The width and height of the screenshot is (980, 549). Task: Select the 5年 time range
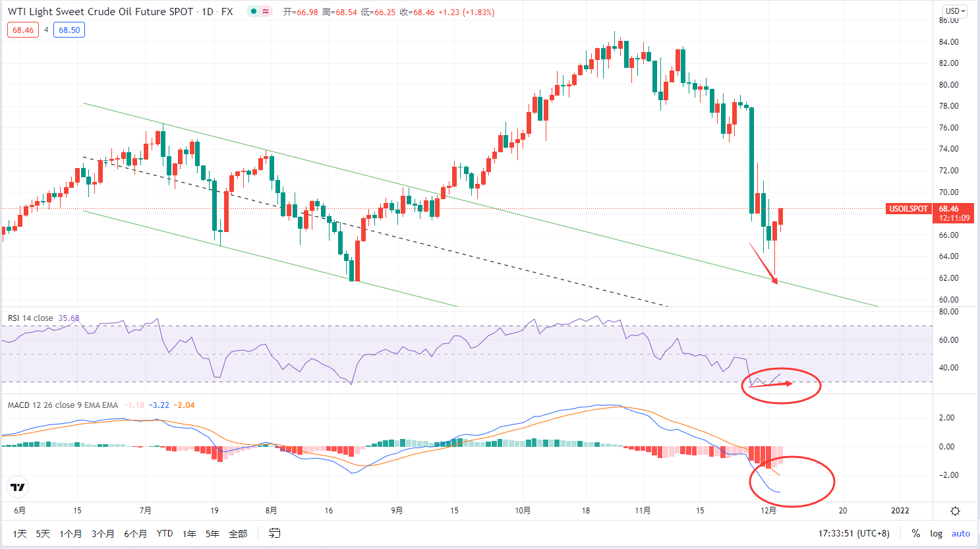click(x=212, y=533)
